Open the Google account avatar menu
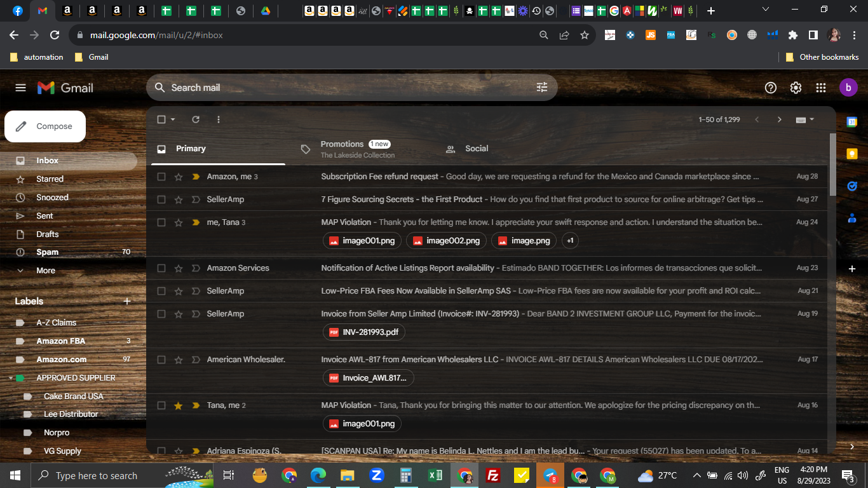Screen dimensions: 868x488 [848, 88]
